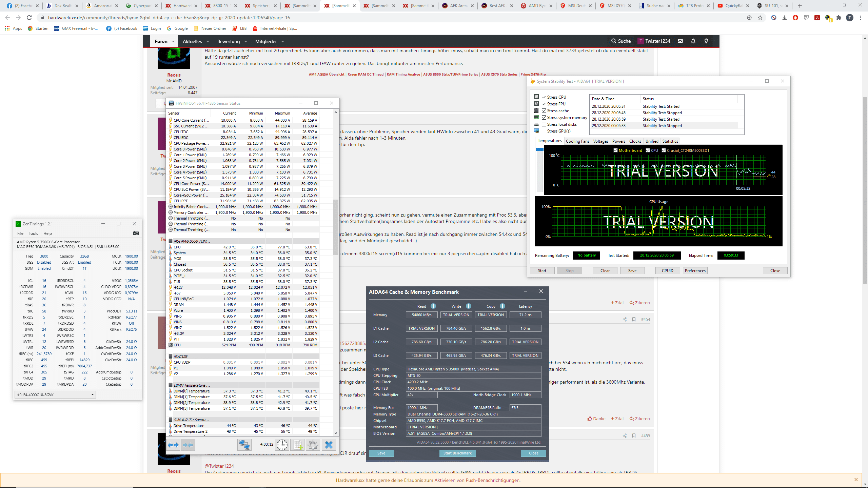
Task: Open HWiNFO network remote monitoring icon
Action: pyautogui.click(x=244, y=445)
